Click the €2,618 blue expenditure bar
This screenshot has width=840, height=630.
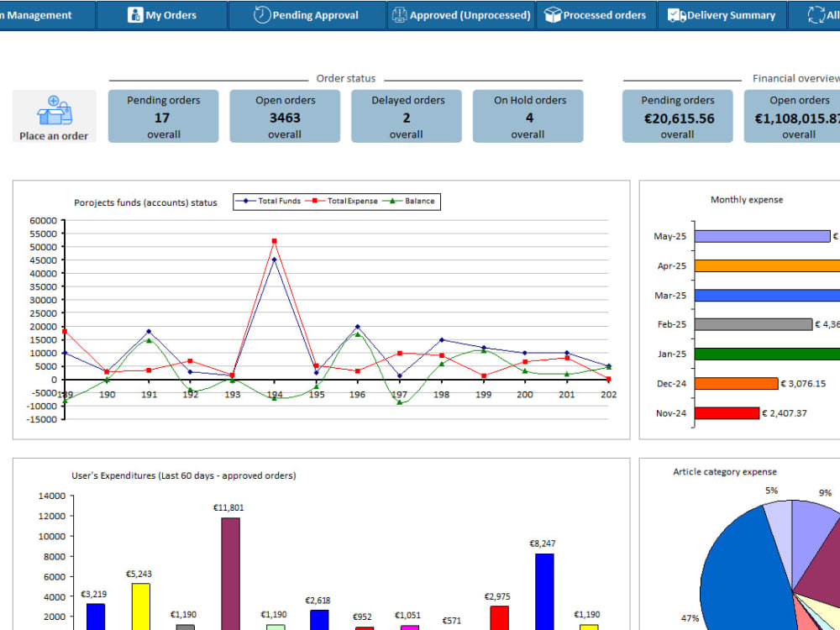tap(319, 620)
